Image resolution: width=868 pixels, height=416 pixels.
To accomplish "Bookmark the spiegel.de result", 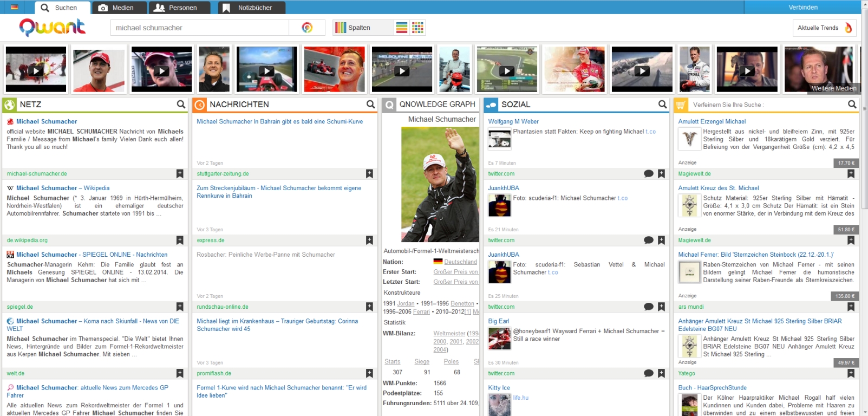I will coord(180,307).
